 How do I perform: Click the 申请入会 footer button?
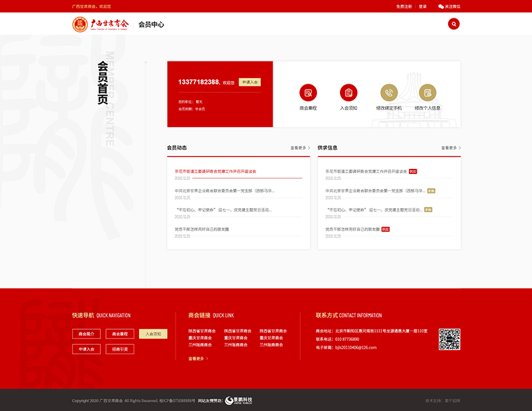point(86,349)
